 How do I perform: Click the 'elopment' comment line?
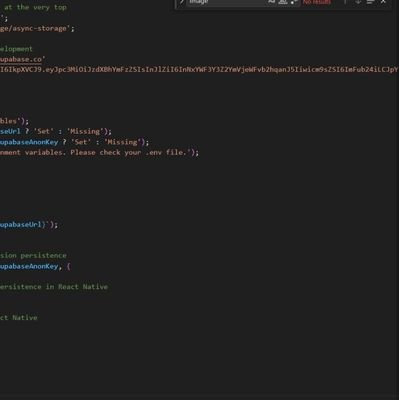[x=16, y=49]
